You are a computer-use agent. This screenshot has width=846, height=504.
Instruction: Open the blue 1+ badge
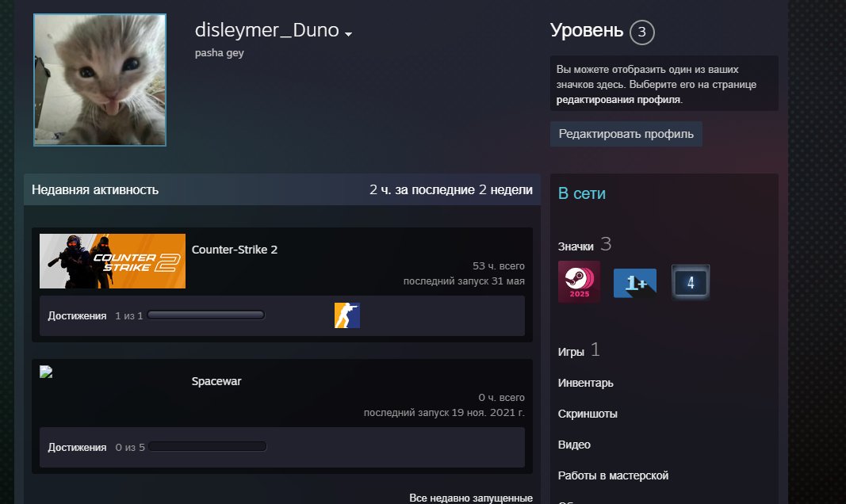[635, 283]
